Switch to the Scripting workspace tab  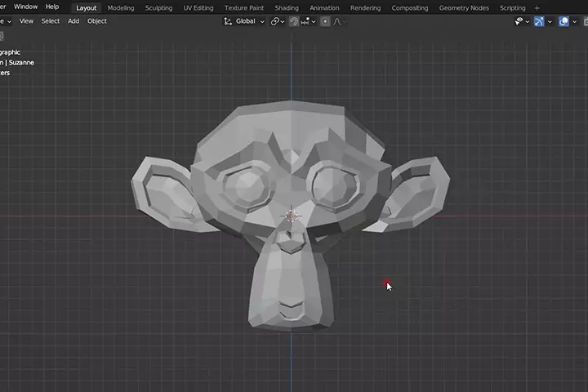pos(512,8)
